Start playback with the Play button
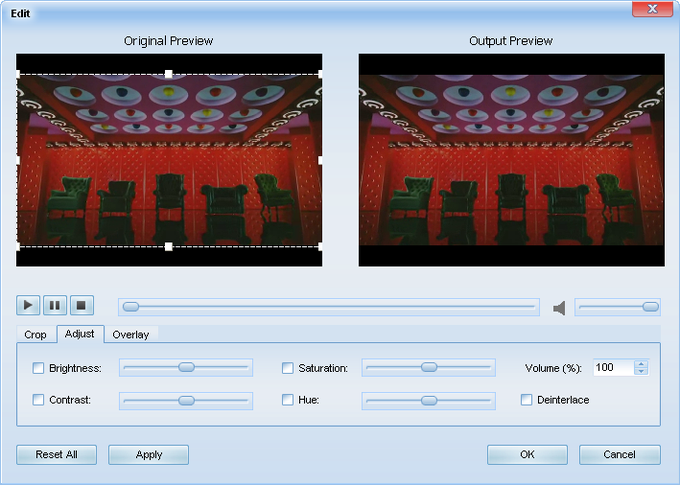680x485 pixels. click(x=28, y=305)
